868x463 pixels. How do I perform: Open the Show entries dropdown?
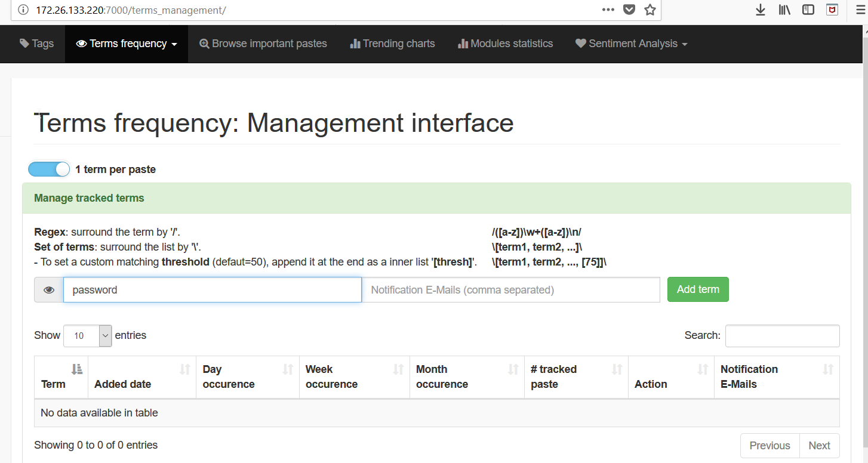(x=87, y=335)
